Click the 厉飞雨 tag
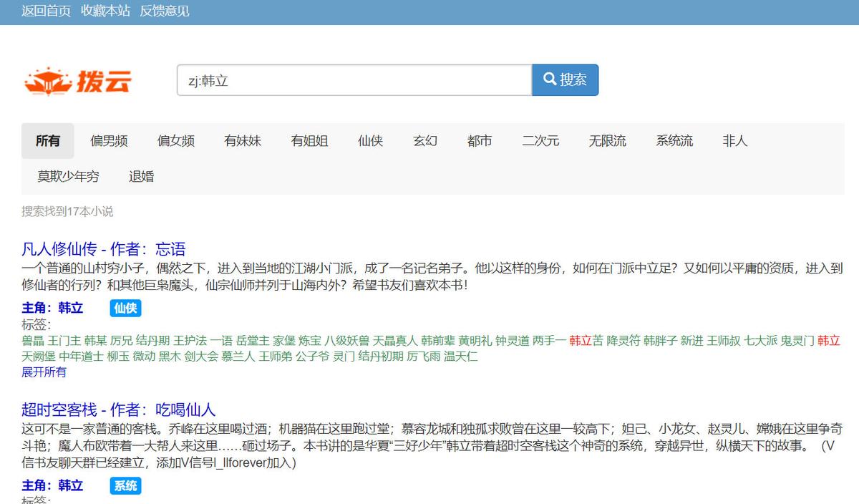 [x=424, y=356]
